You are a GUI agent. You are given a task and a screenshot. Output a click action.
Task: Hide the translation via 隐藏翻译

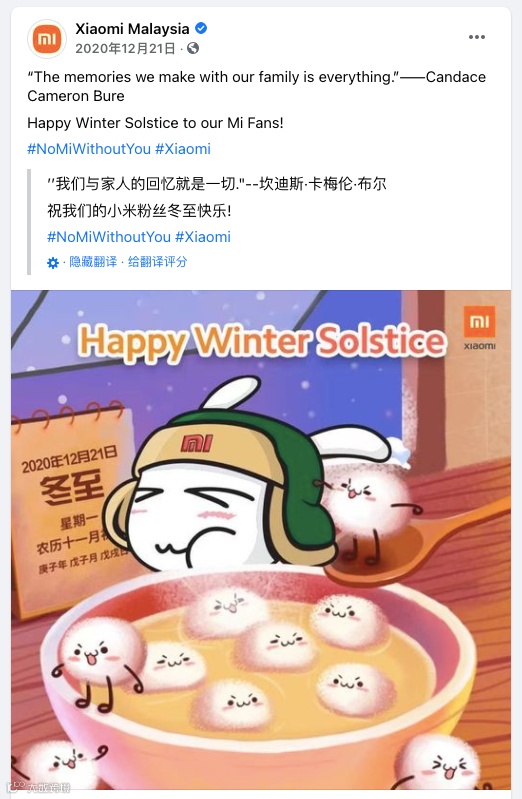tap(93, 262)
